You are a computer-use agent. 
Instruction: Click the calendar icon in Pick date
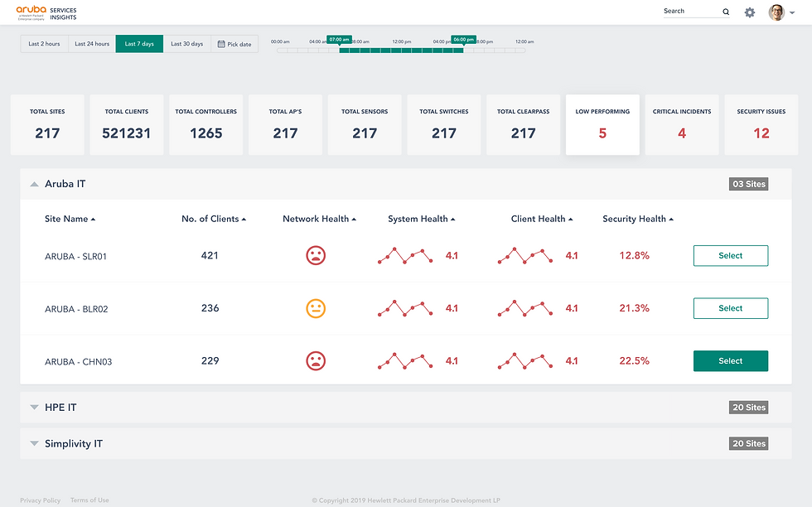pyautogui.click(x=221, y=44)
